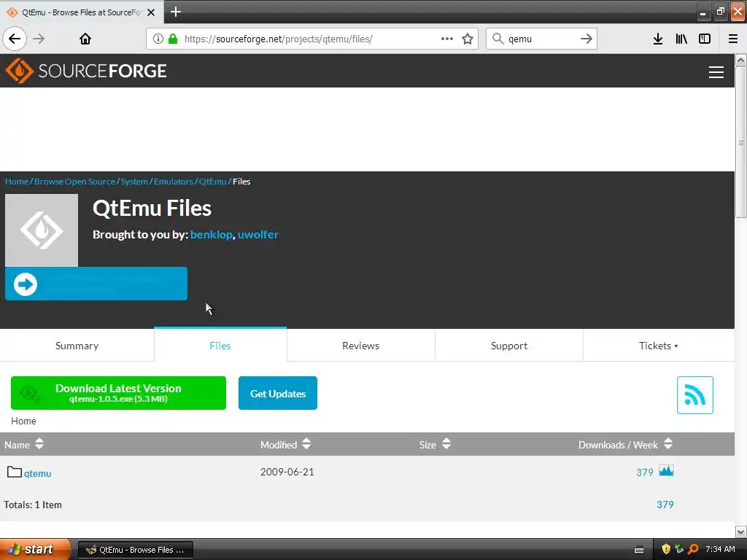Open the Downloads toolbar icon

click(658, 39)
